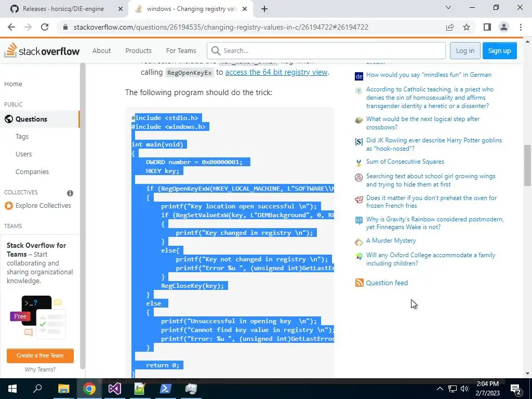Click the volume speaker tray icon

[x=464, y=389]
